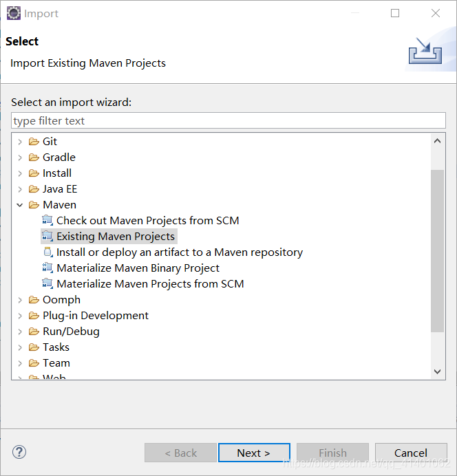Click the Gradle folder icon
Viewport: 457px width, 476px height.
click(x=34, y=158)
